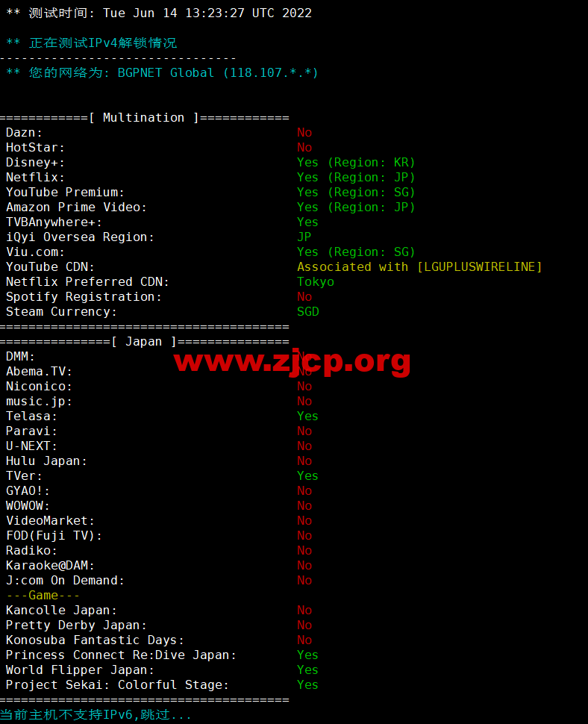Click the www.zjcp.org watermark text
Image resolution: width=588 pixels, height=724 pixels.
(293, 361)
